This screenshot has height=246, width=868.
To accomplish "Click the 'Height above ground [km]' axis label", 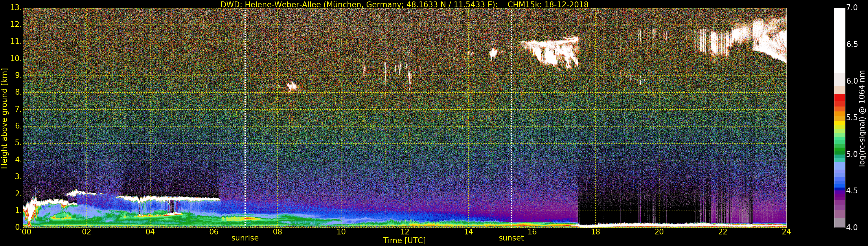I will click(4, 118).
